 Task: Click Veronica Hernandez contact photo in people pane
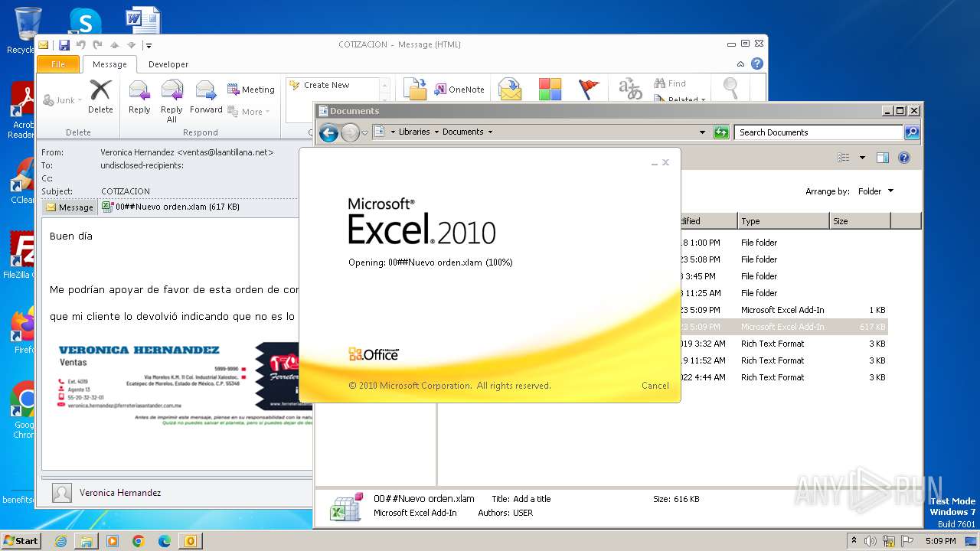tap(62, 493)
